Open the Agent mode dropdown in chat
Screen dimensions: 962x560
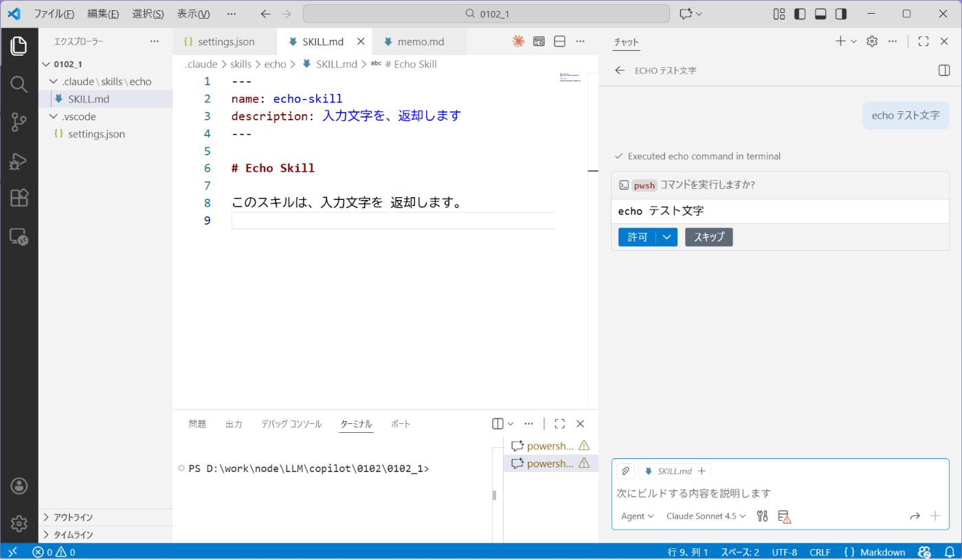click(636, 516)
